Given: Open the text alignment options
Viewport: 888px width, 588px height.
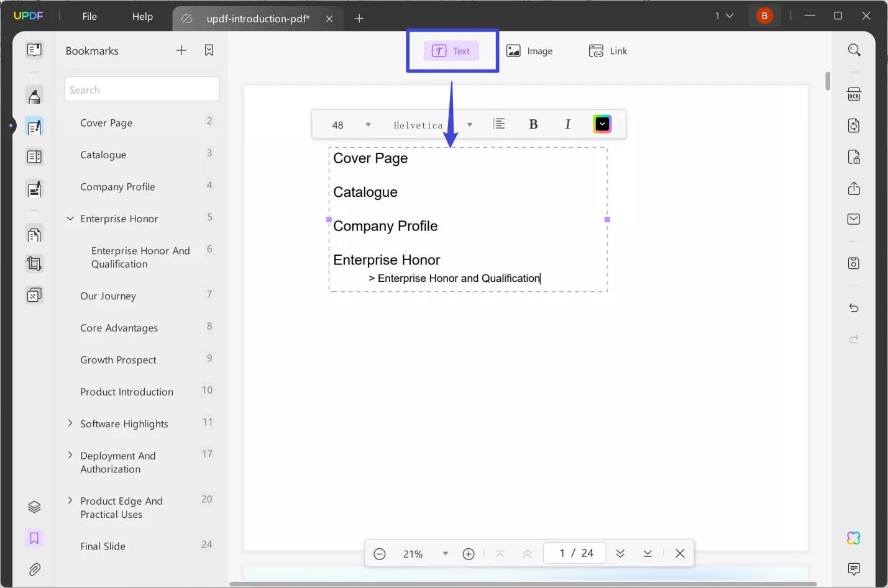Looking at the screenshot, I should click(499, 124).
